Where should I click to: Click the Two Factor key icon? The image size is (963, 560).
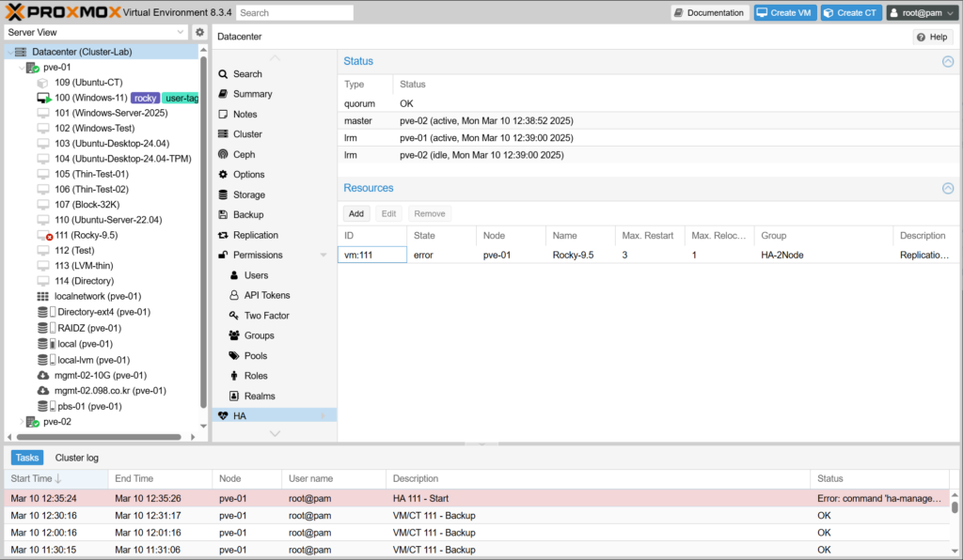point(233,316)
